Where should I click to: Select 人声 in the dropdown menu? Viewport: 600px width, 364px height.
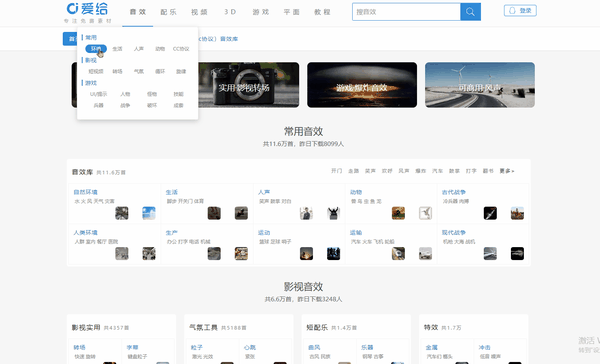point(139,49)
